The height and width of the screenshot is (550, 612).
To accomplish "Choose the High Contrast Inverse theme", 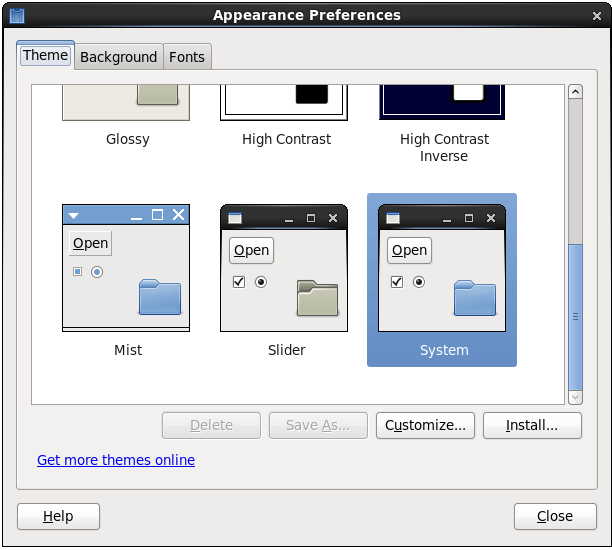I will (442, 104).
